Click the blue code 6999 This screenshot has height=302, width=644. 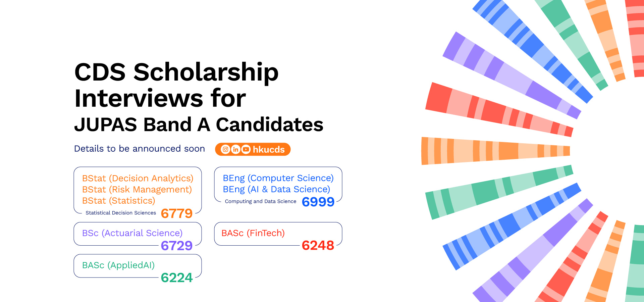coord(318,202)
